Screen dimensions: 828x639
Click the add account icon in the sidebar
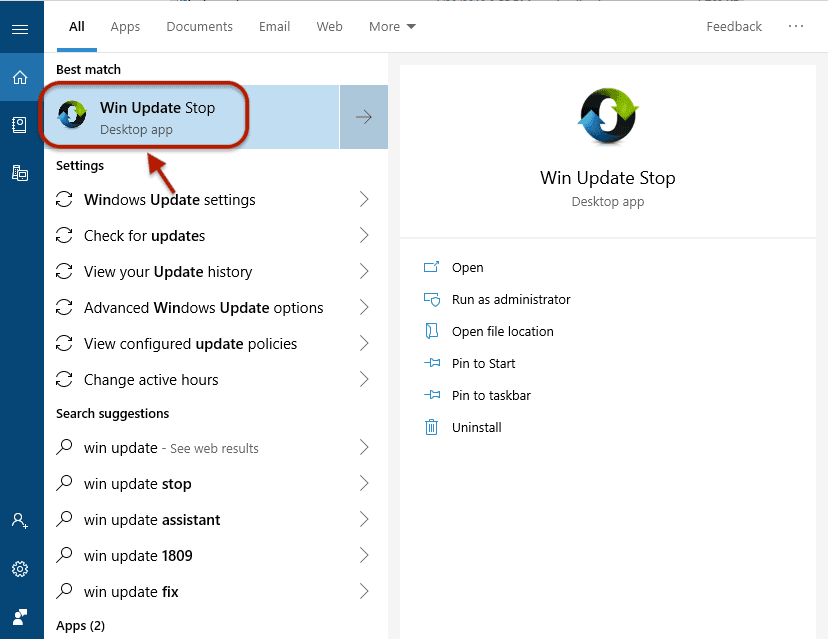(x=20, y=521)
